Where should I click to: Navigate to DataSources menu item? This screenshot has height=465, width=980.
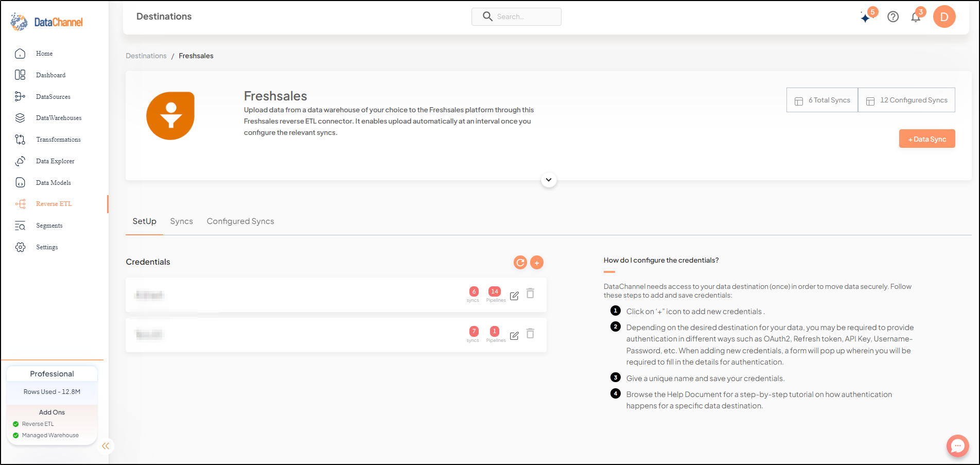click(x=53, y=97)
